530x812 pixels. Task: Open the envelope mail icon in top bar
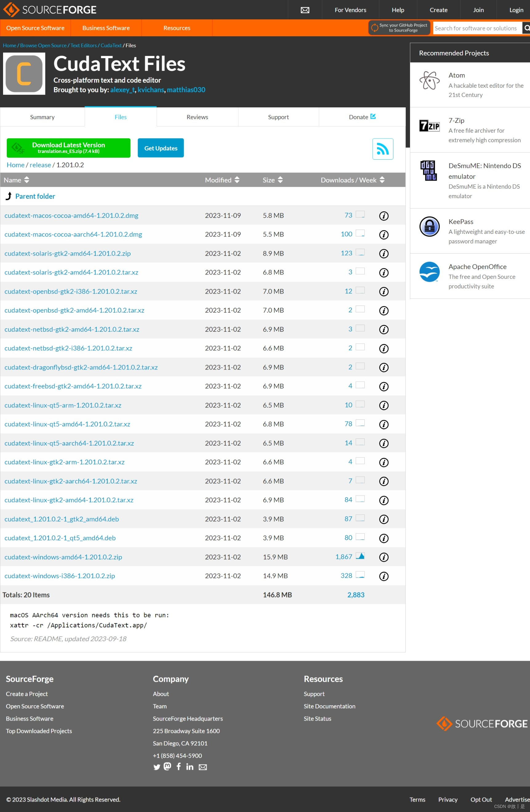click(305, 10)
